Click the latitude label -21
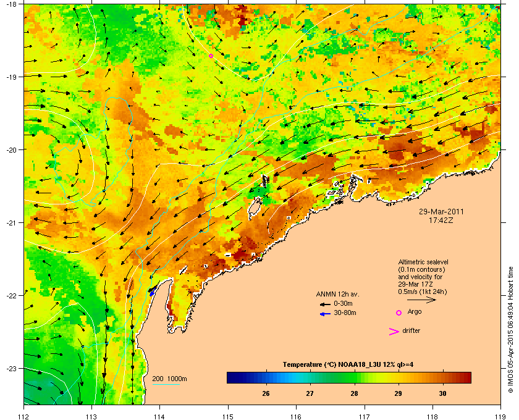The image size is (519, 420). coord(11,223)
